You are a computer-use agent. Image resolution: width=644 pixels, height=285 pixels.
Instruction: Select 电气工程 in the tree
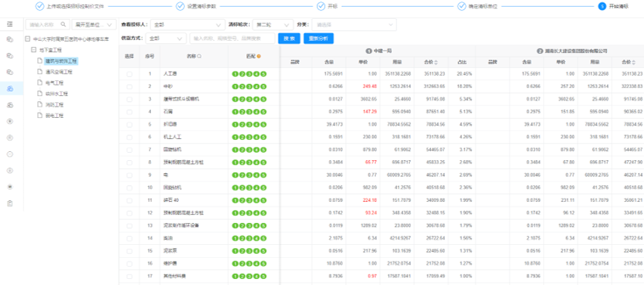pos(54,82)
